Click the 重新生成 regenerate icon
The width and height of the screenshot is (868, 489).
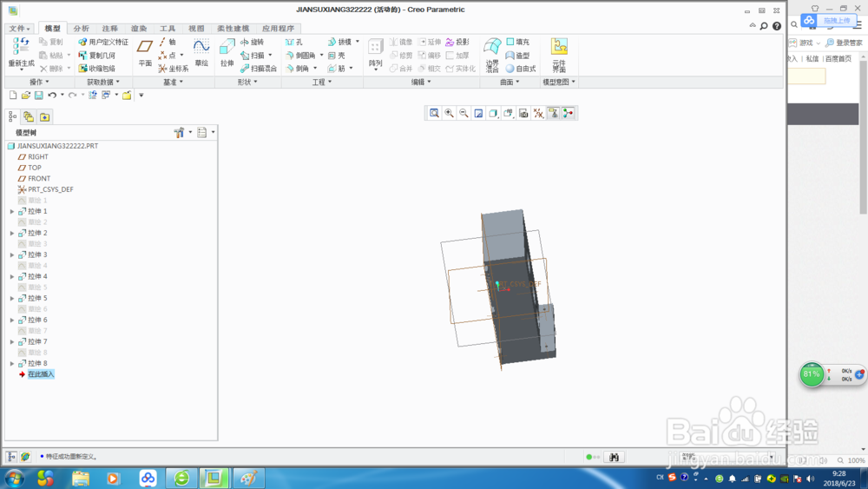pyautogui.click(x=21, y=47)
